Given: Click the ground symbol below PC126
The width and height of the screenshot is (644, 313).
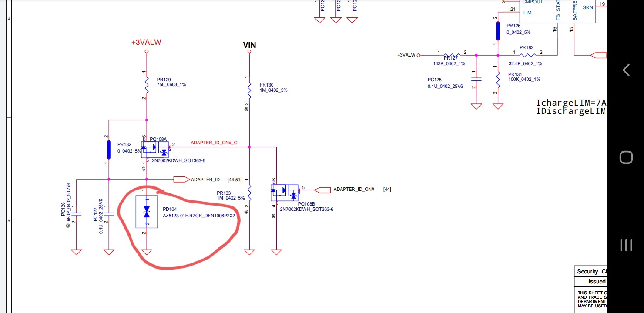Looking at the screenshot, I should [x=77, y=252].
